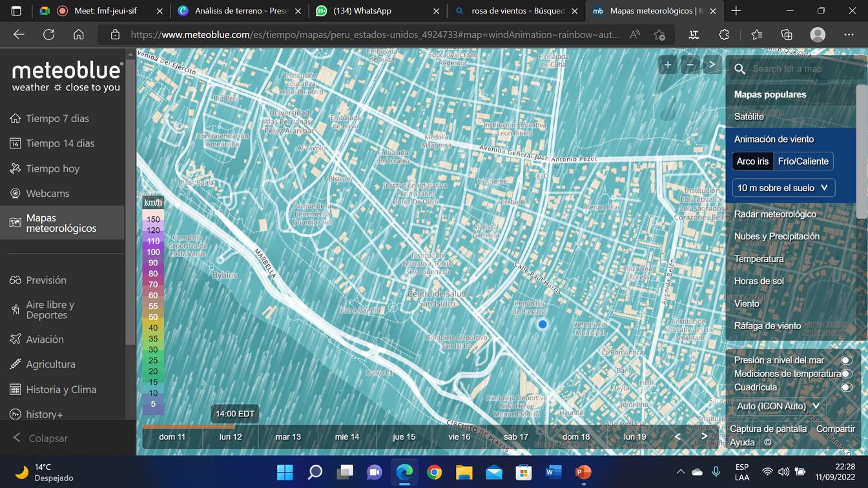Open browser extensions puzzle icon

[x=724, y=35]
